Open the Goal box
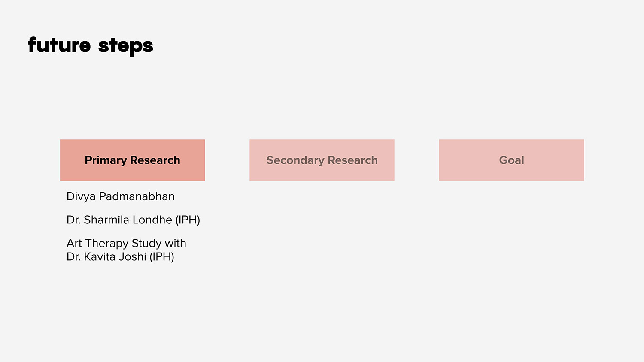This screenshot has height=362, width=644. click(511, 160)
